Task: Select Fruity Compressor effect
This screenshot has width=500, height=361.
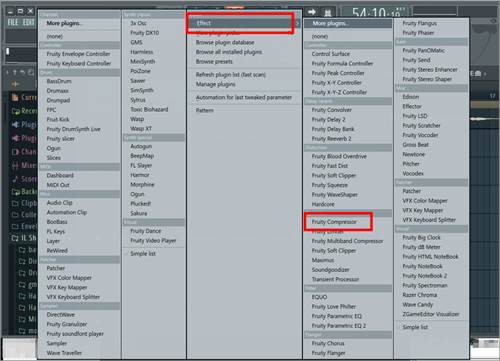Action: (x=334, y=222)
